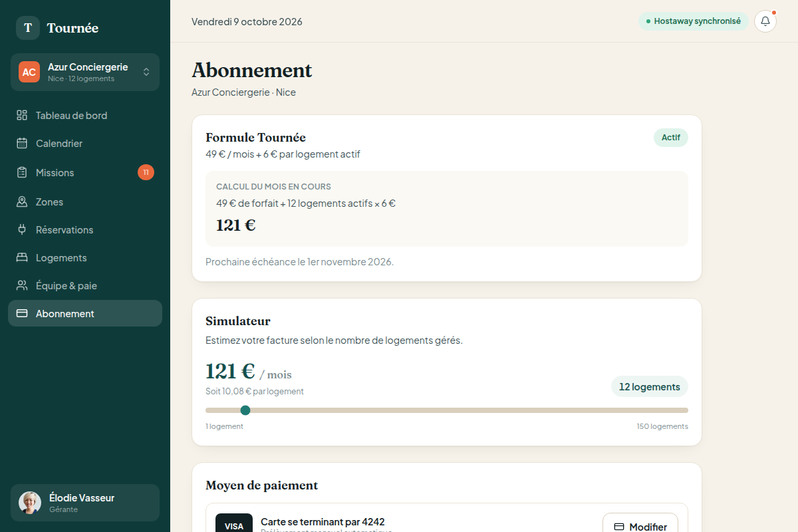Click the Tableau de bord grid icon

pos(22,115)
